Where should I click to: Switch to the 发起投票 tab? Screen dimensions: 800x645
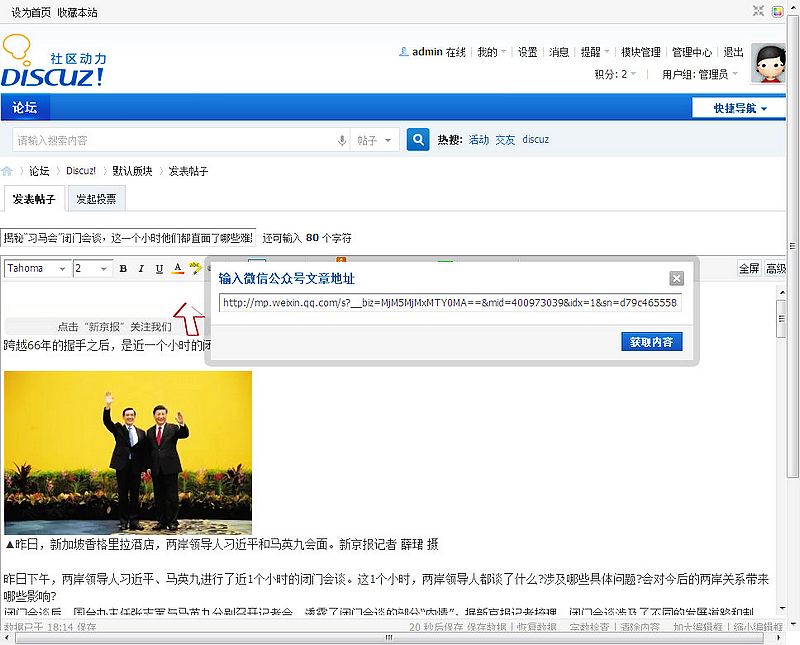click(96, 199)
